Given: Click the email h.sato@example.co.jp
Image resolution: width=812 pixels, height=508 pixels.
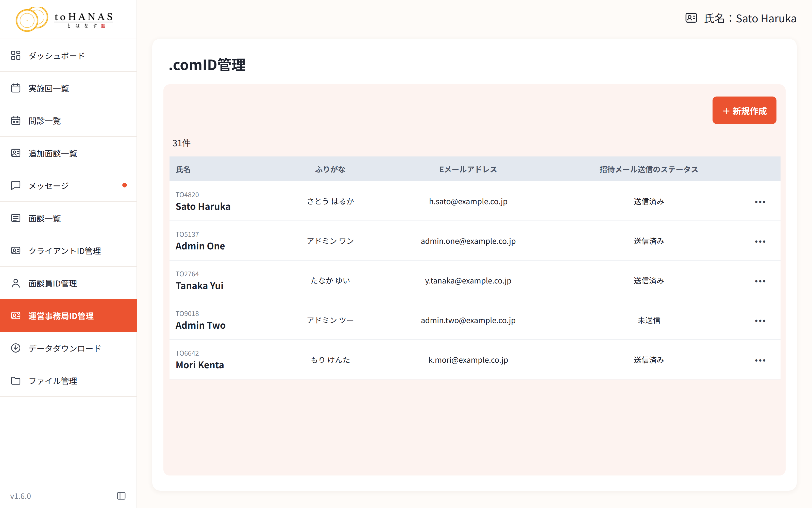Looking at the screenshot, I should point(468,201).
